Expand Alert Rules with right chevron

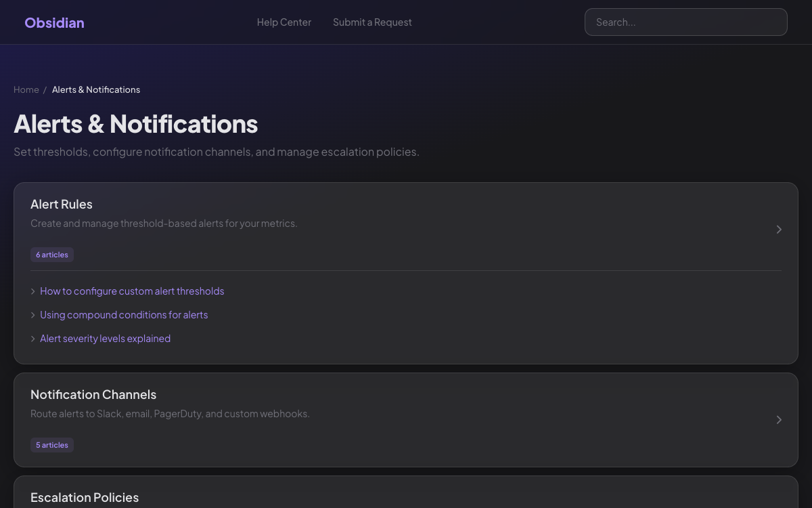click(x=779, y=230)
